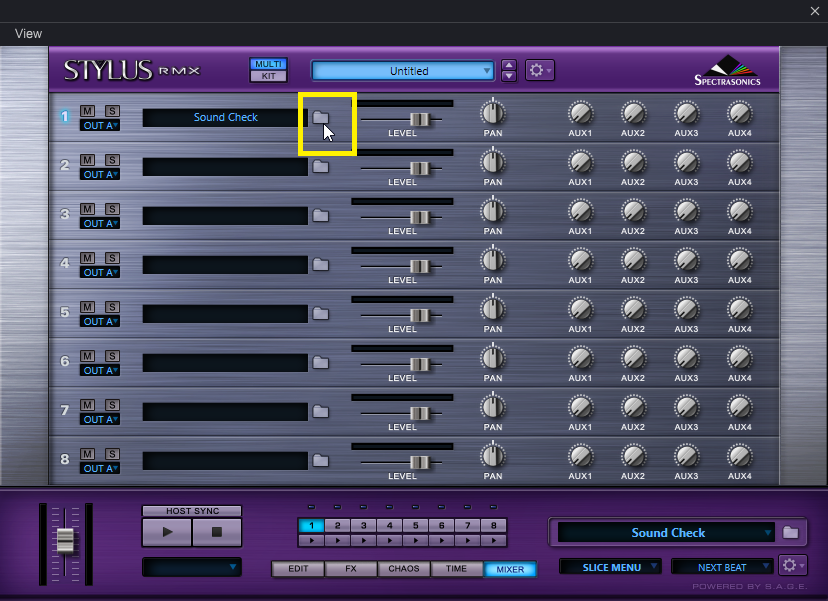Switch to the MIXER page
The width and height of the screenshot is (828, 601).
point(510,569)
